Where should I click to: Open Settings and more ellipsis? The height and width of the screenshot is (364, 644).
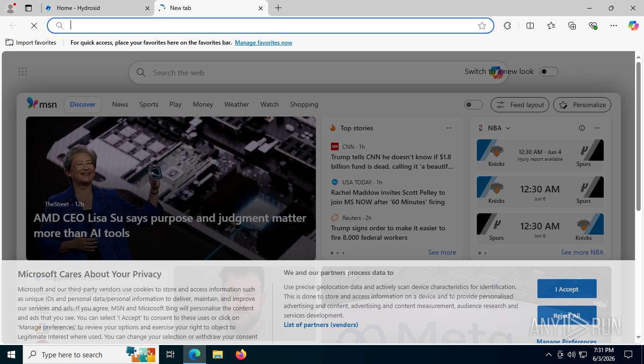(614, 26)
